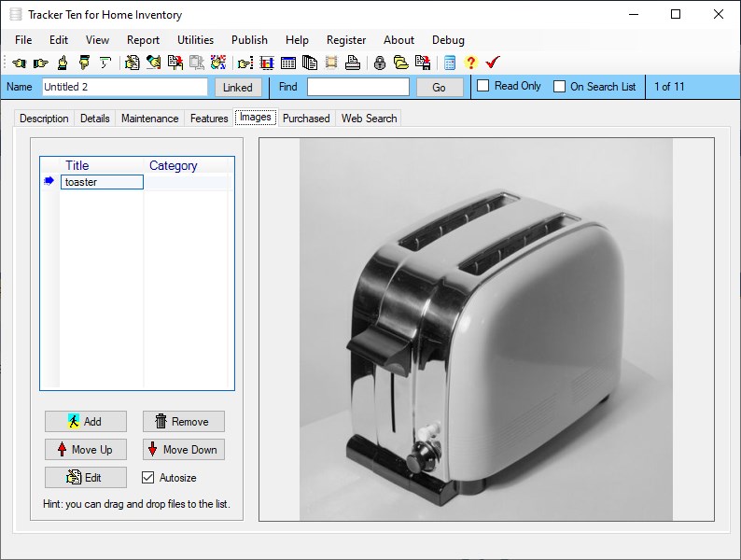Open the Utilities menu
The width and height of the screenshot is (741, 560).
pyautogui.click(x=195, y=40)
